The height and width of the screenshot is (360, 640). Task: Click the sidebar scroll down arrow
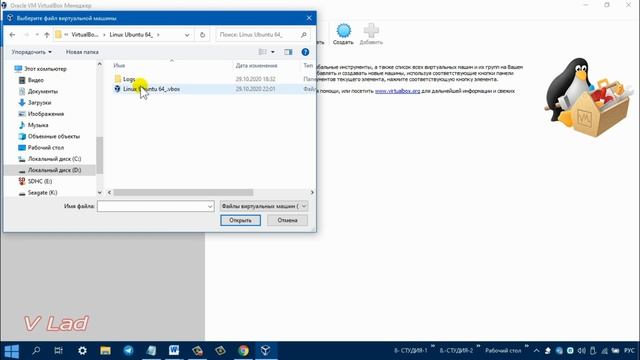(100, 192)
